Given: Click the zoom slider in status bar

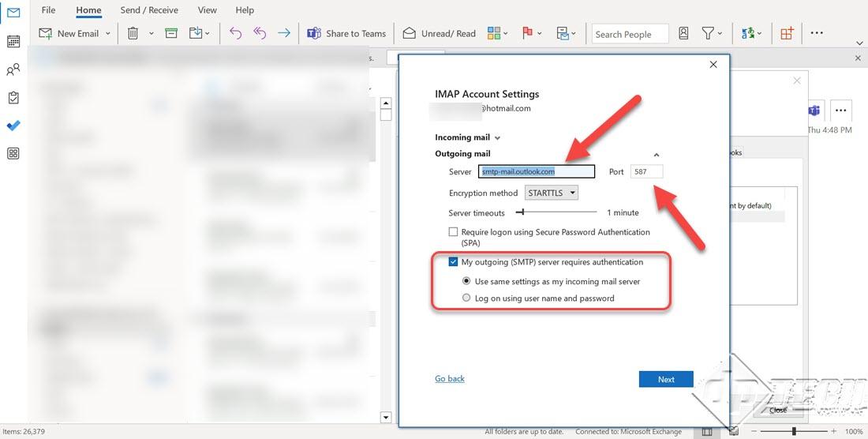Looking at the screenshot, I should pos(794,431).
